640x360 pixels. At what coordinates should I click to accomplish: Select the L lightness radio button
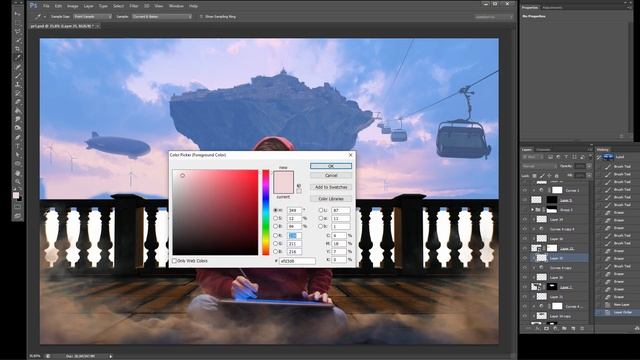[320, 210]
